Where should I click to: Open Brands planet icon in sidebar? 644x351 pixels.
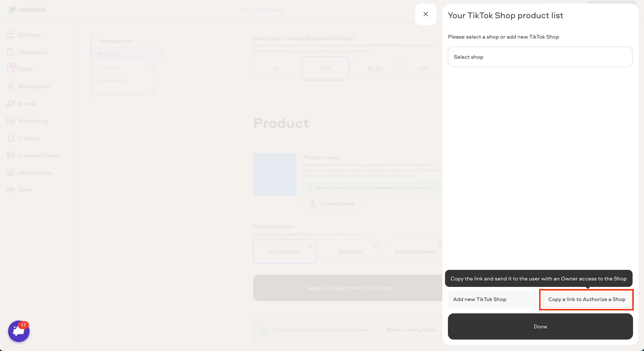11,104
